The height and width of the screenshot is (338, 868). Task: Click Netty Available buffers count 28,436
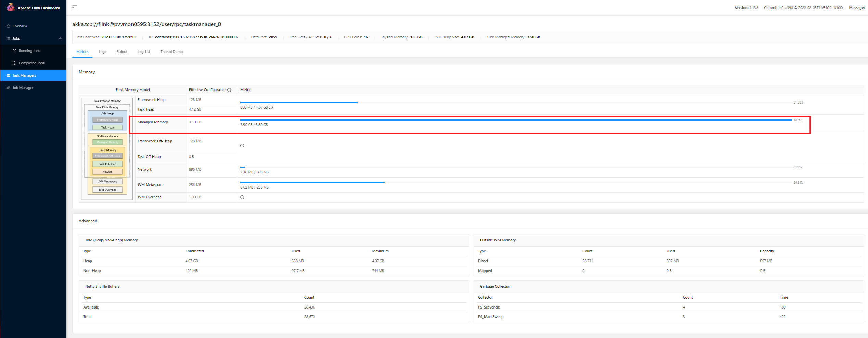[x=310, y=307]
